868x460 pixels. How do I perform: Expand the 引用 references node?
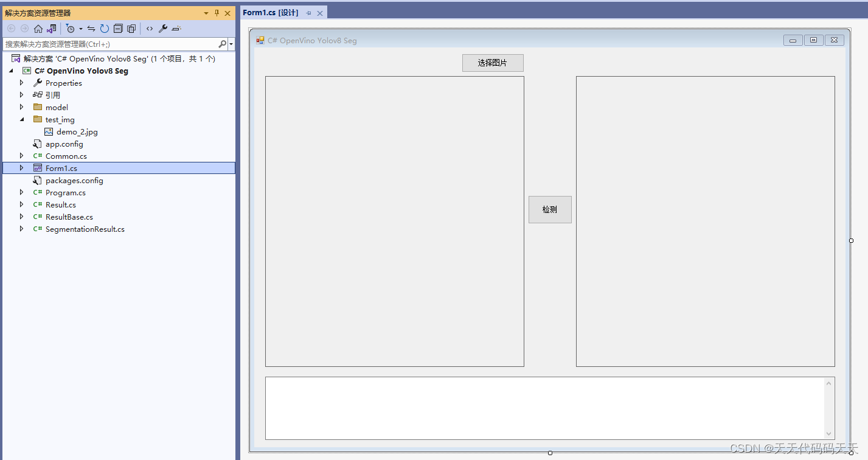pos(22,95)
